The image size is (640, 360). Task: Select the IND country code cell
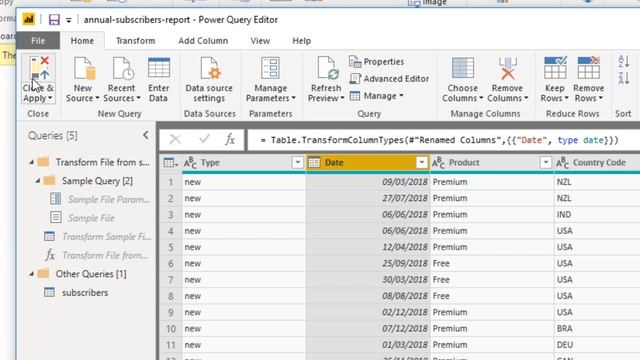597,215
